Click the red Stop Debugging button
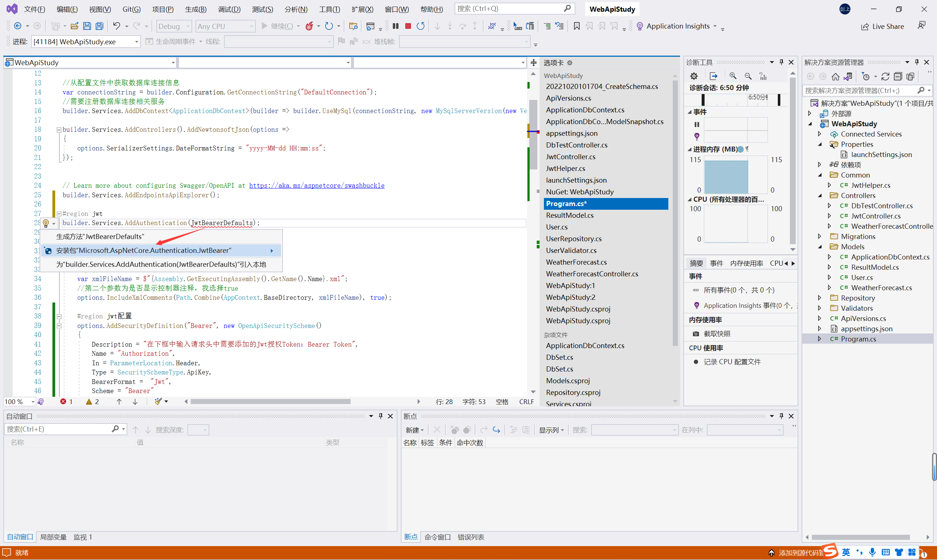937x560 pixels. (408, 26)
